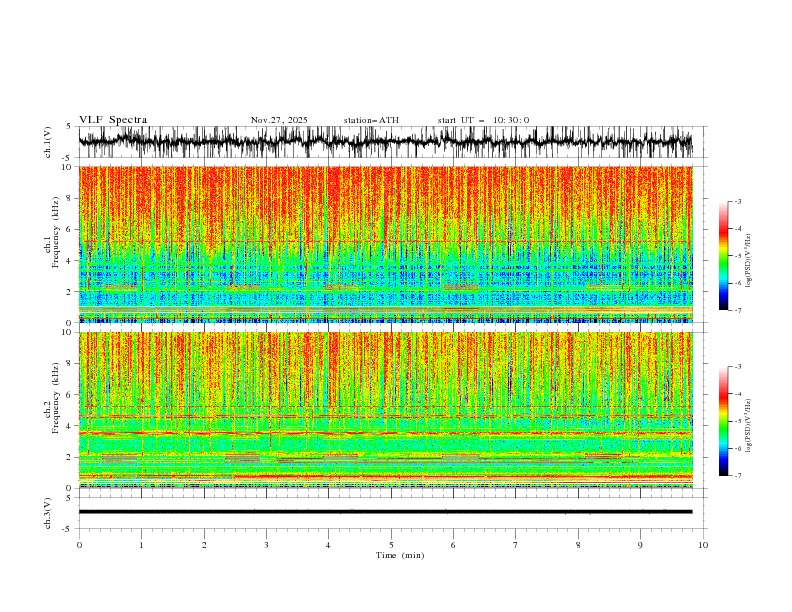This screenshot has height=612, width=792.
Task: Click time axis tick label "5"
Action: (391, 545)
